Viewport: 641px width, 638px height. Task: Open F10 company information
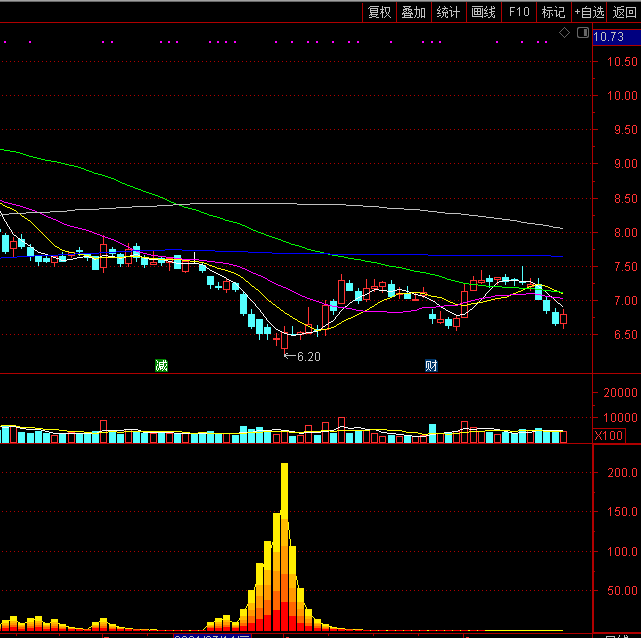coord(519,12)
